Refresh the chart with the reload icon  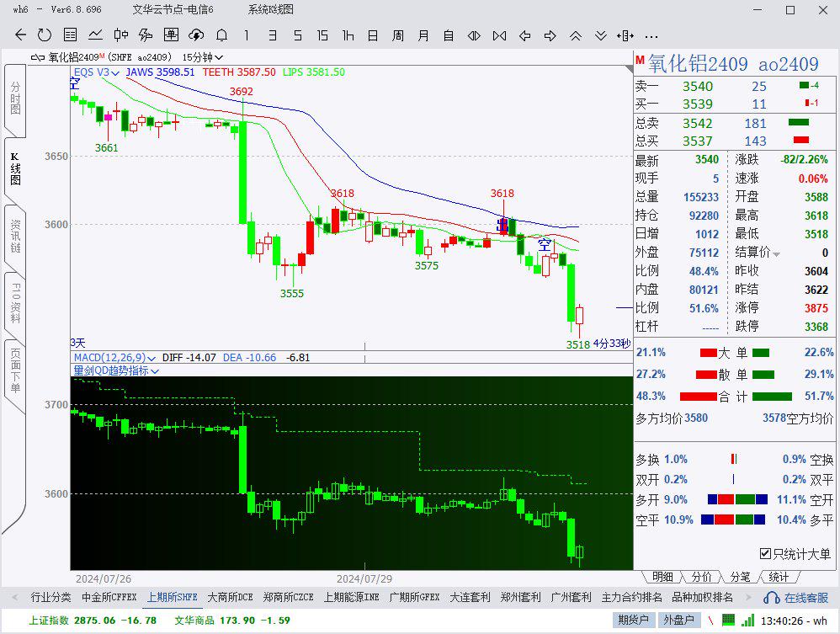[45, 35]
